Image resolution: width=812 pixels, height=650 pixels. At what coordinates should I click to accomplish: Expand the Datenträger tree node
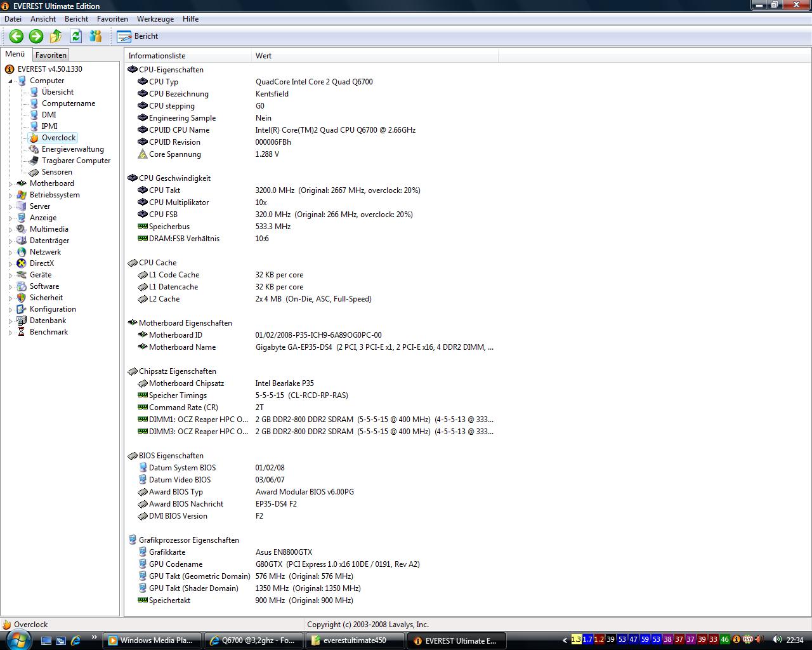point(10,241)
